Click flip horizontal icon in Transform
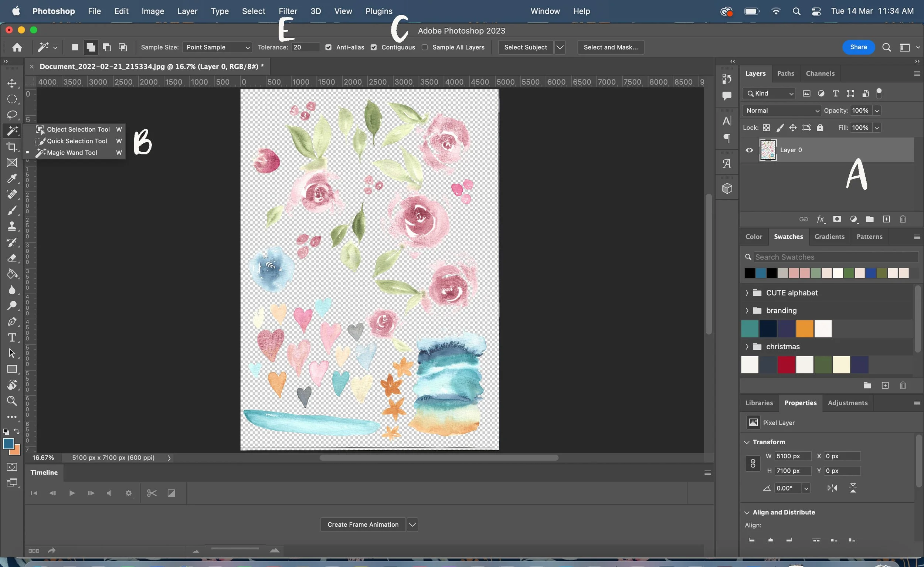This screenshot has height=567, width=924. point(832,488)
